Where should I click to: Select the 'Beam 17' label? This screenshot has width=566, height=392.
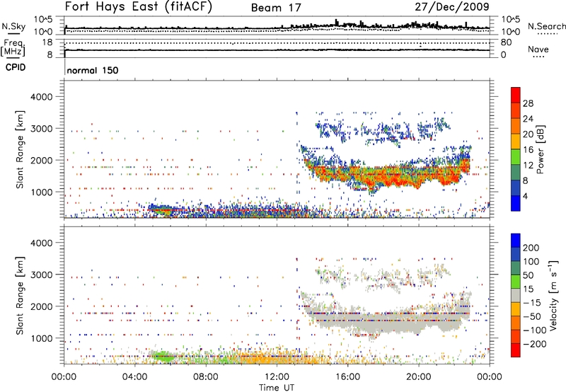coord(276,8)
